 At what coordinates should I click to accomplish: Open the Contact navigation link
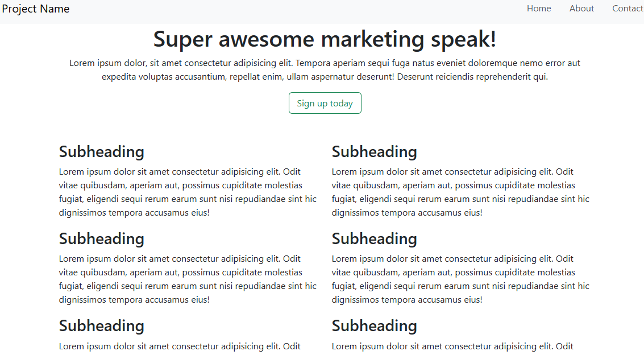628,9
